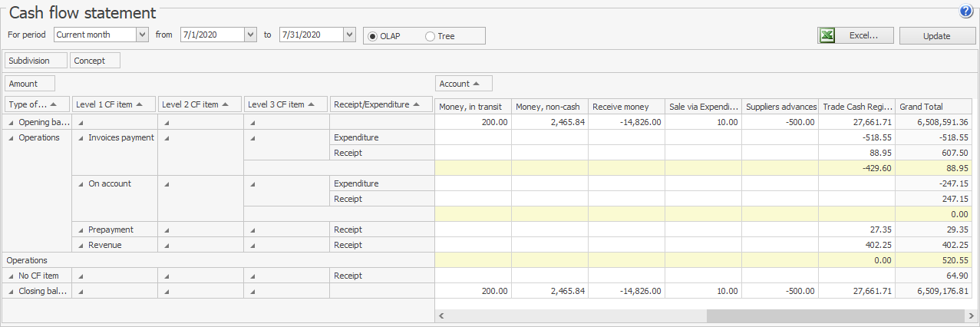Sort by the Account field header
Viewport: 980px width, 327px height.
click(x=464, y=84)
